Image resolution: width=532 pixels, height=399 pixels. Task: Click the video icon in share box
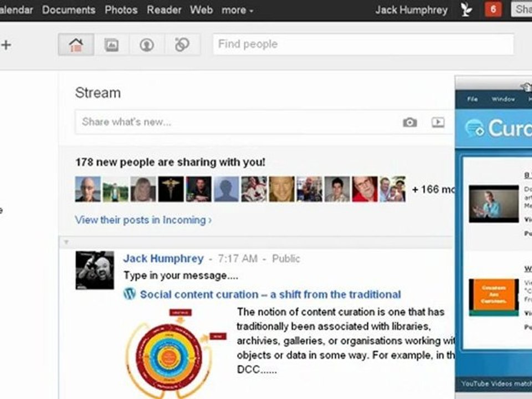point(438,122)
